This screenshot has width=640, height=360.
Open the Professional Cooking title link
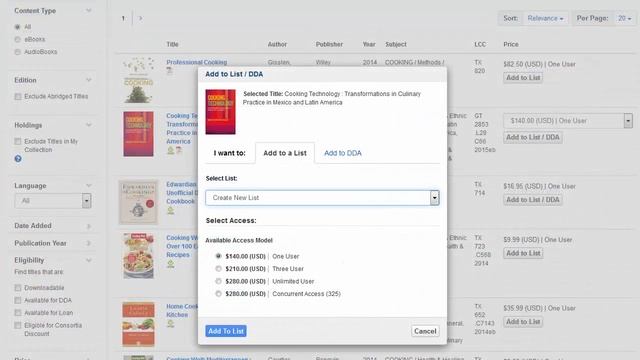click(196, 62)
